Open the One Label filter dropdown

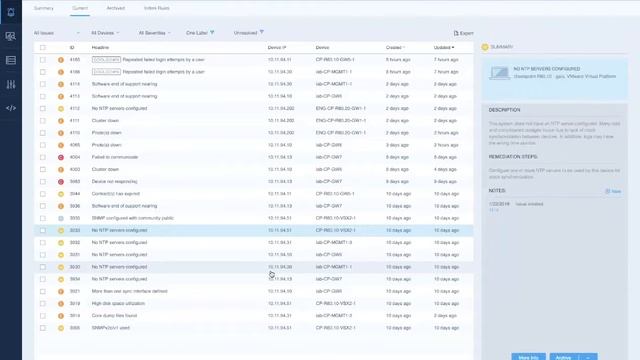[x=200, y=33]
